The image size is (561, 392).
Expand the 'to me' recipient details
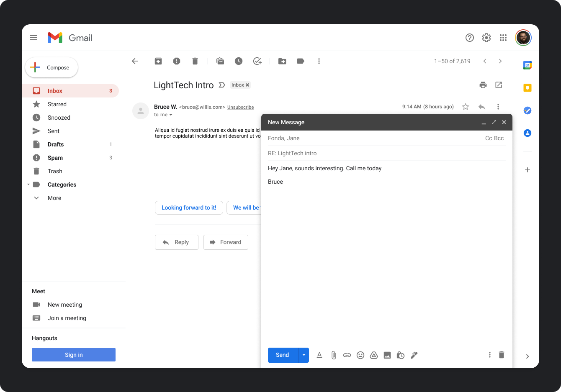(171, 115)
